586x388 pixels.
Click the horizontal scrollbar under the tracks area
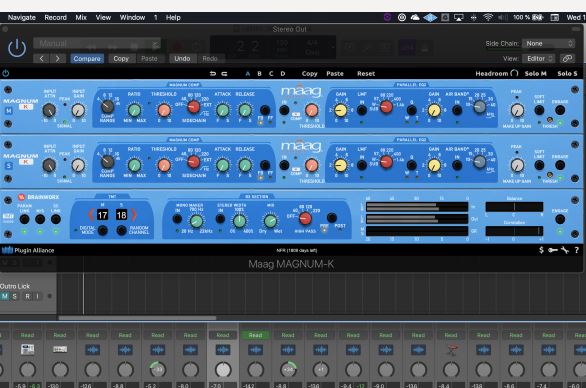(x=137, y=318)
